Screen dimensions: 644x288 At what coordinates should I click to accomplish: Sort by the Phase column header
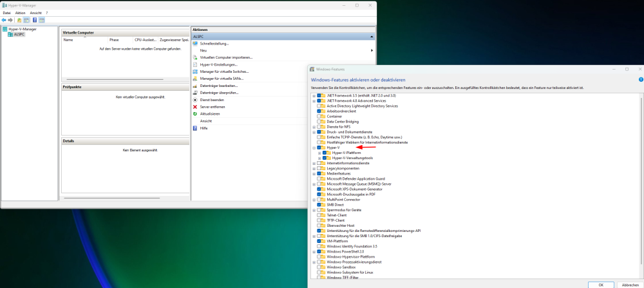click(x=121, y=40)
